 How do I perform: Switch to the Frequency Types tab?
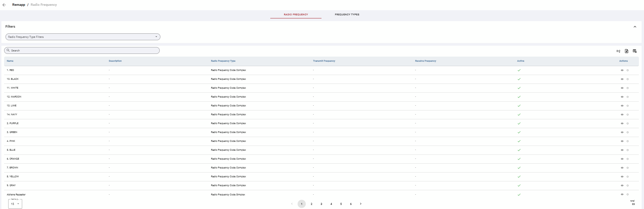click(x=347, y=15)
